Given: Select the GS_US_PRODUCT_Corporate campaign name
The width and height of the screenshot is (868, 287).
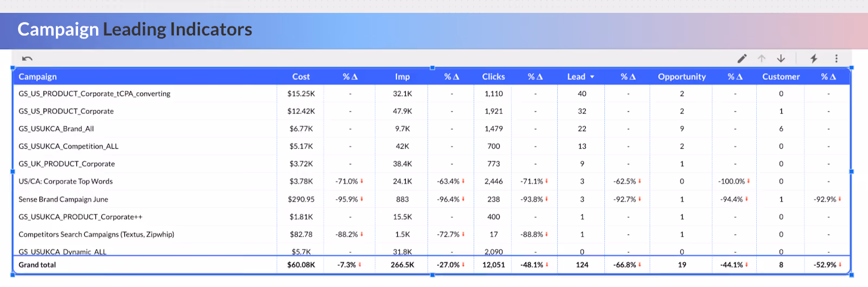Looking at the screenshot, I should tap(66, 111).
